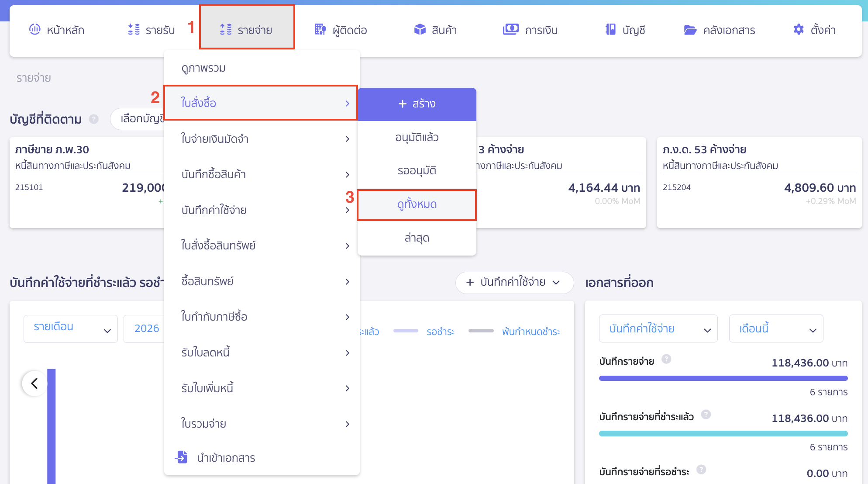This screenshot has height=484, width=868.
Task: Open the เดือนนี้ date filter dropdown
Action: 776,328
